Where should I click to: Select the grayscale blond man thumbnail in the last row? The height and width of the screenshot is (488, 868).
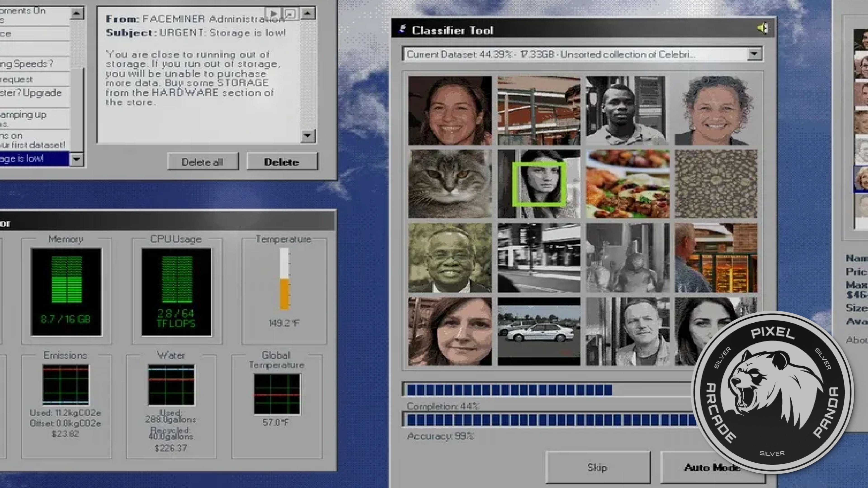pyautogui.click(x=627, y=331)
